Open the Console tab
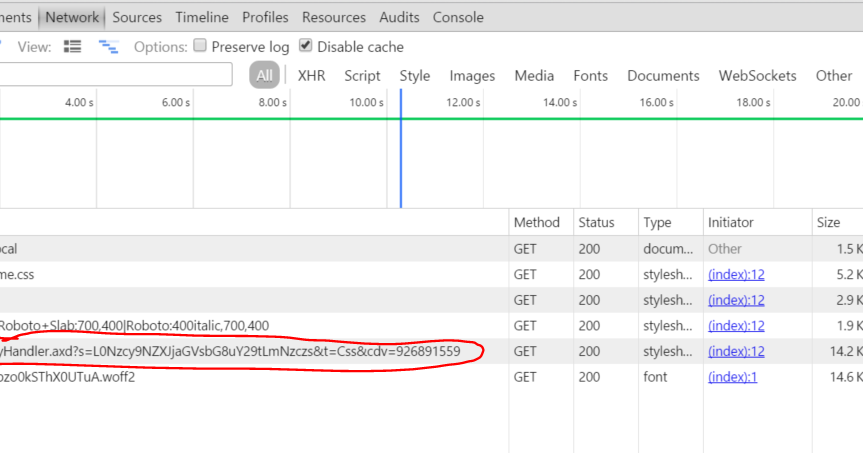 point(458,17)
